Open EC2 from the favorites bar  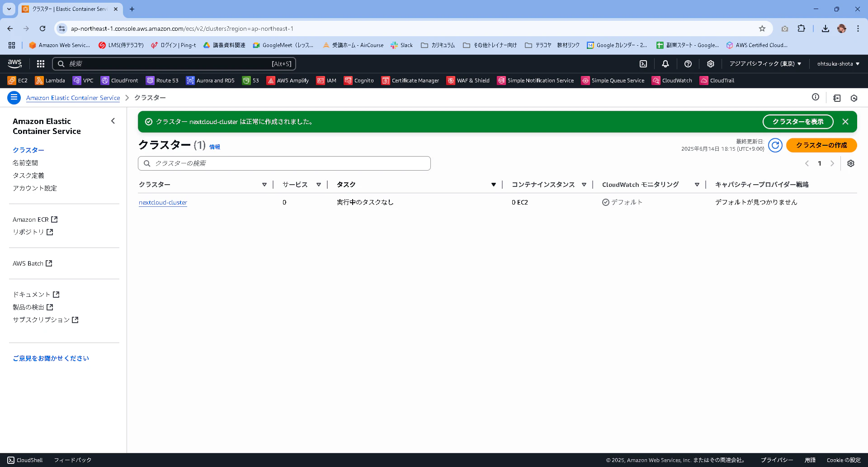[18, 81]
